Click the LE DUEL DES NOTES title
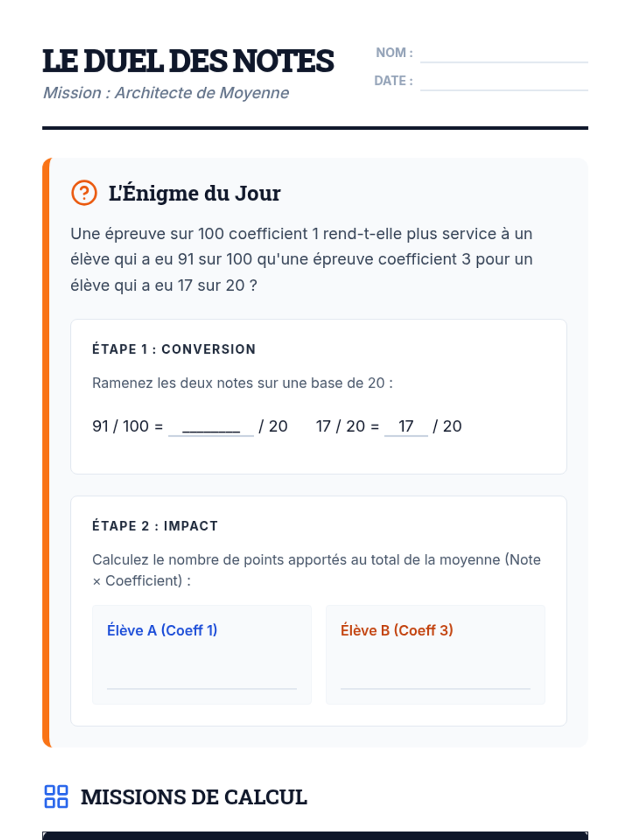The width and height of the screenshot is (630, 840). click(x=188, y=61)
